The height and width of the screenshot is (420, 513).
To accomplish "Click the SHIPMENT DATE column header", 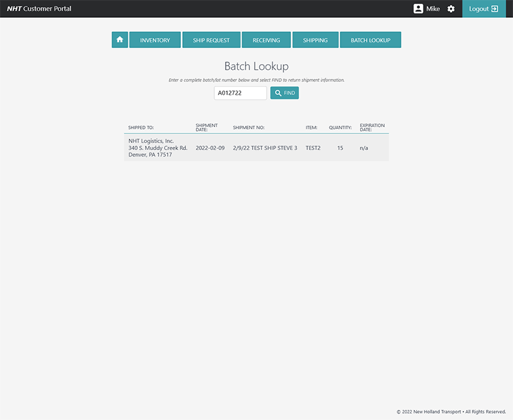I will coord(206,128).
